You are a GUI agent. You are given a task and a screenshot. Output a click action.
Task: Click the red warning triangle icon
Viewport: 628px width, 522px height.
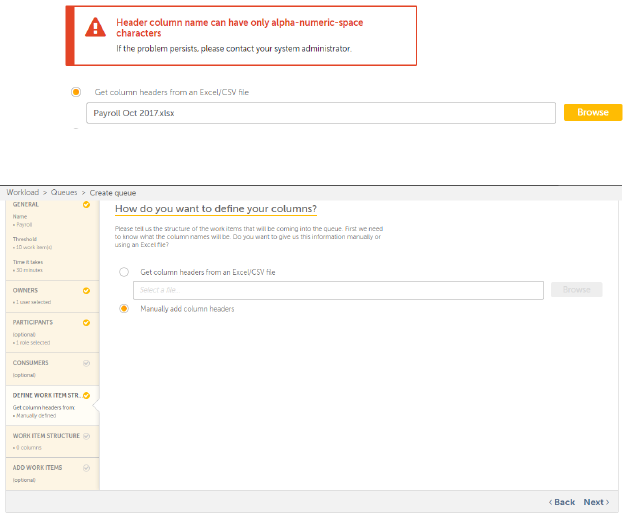pos(94,28)
